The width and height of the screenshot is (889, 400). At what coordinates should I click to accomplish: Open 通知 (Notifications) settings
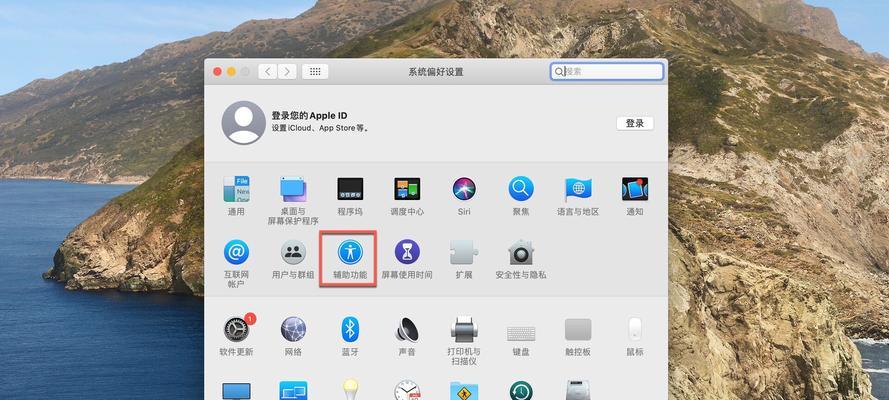635,189
